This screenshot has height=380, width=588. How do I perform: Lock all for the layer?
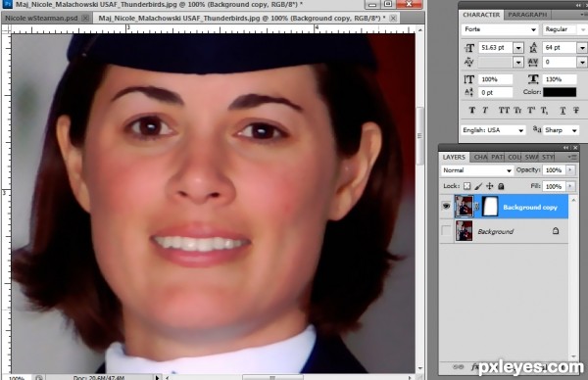[501, 186]
